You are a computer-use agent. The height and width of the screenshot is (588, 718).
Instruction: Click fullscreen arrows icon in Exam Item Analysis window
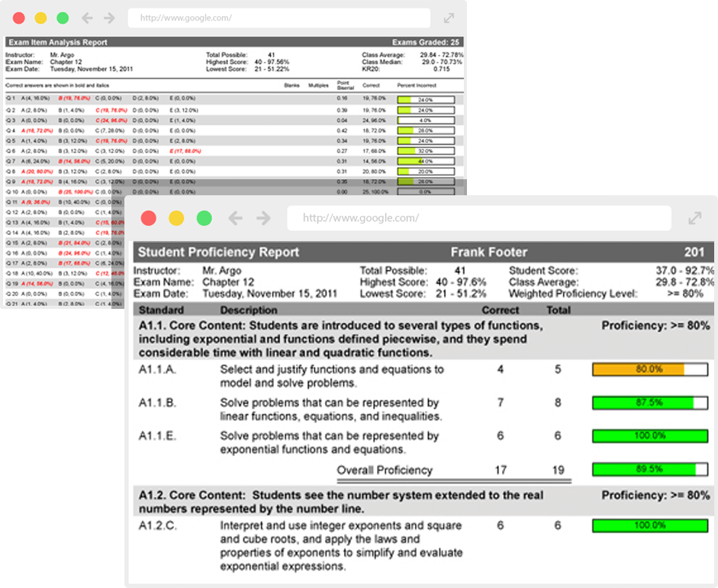449,18
